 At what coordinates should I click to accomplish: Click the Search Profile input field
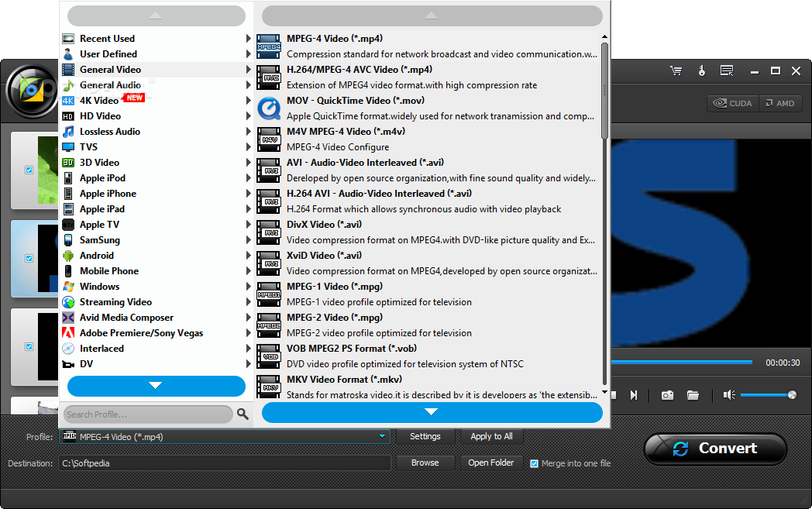pyautogui.click(x=148, y=414)
